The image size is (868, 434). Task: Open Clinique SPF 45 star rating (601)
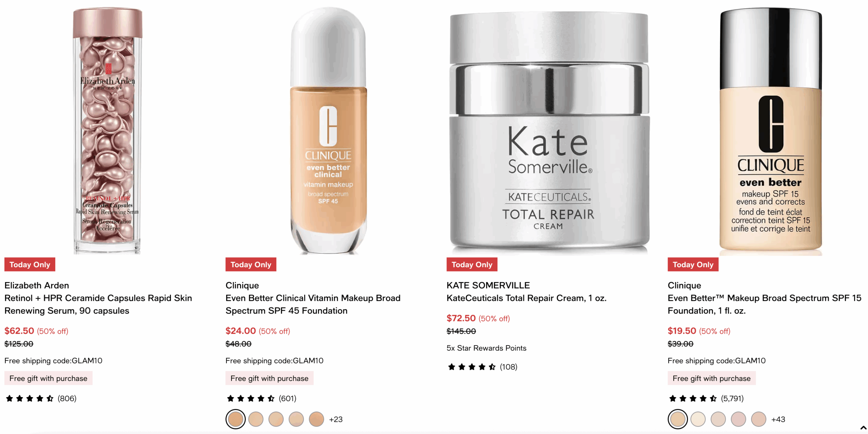point(261,398)
